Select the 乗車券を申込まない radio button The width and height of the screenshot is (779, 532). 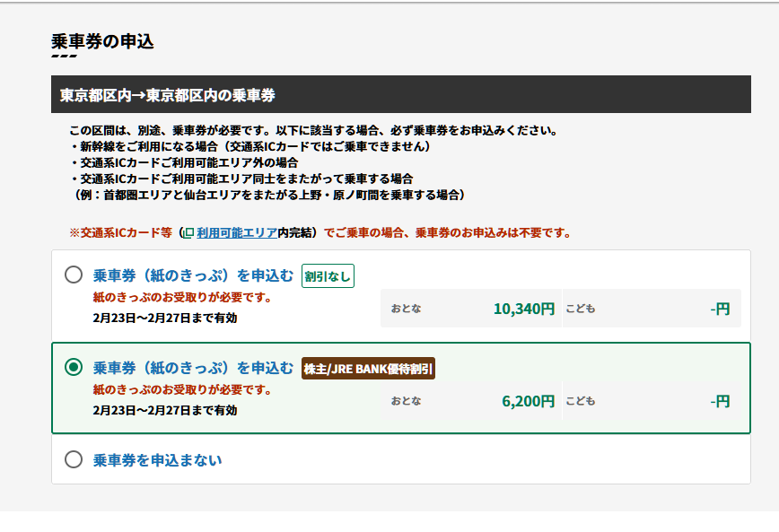[74, 459]
